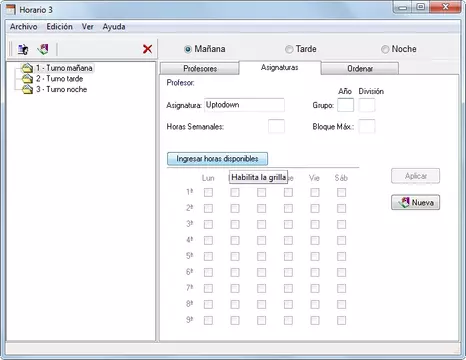Select the folder icon for Turno mañana
Viewport: 466px width, 360px height.
pyautogui.click(x=27, y=68)
